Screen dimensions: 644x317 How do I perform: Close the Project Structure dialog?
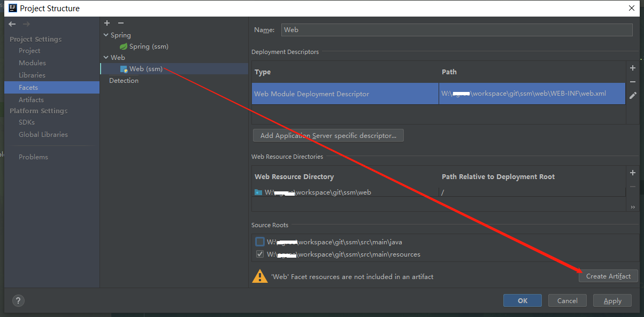(x=632, y=8)
